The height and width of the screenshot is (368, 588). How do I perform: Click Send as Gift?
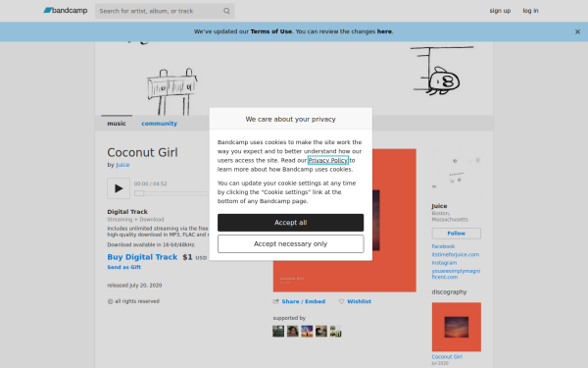124,267
